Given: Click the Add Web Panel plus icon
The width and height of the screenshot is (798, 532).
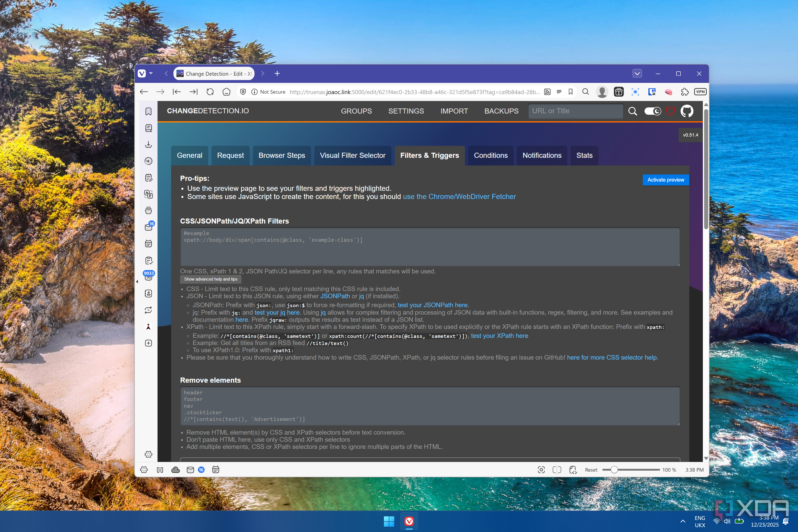Looking at the screenshot, I should click(x=148, y=343).
